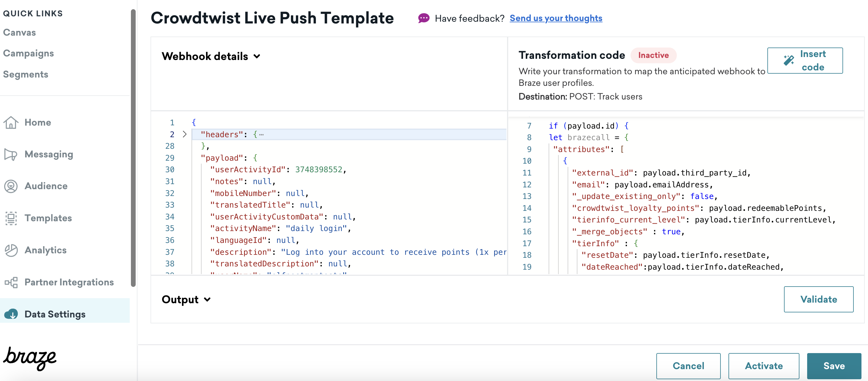Viewport: 868px width, 381px height.
Task: Click the Validate button
Action: (818, 299)
